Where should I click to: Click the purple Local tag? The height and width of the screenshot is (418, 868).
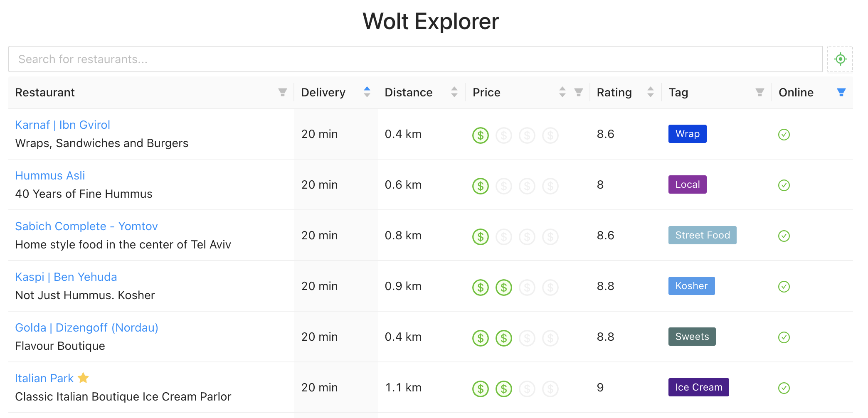688,184
